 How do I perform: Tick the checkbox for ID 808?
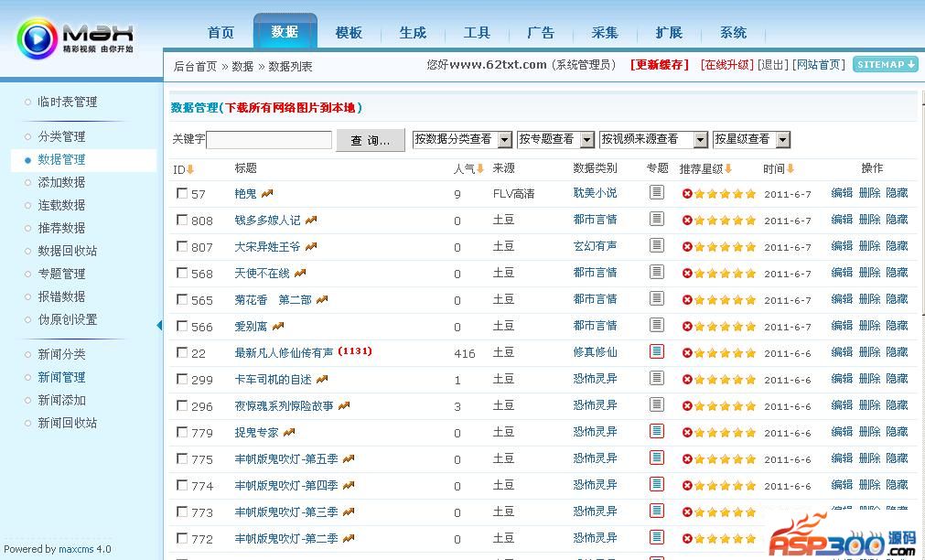(x=182, y=220)
